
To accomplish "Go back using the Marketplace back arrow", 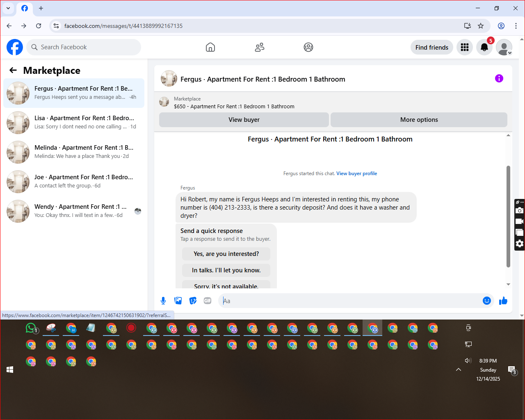I will tap(13, 70).
